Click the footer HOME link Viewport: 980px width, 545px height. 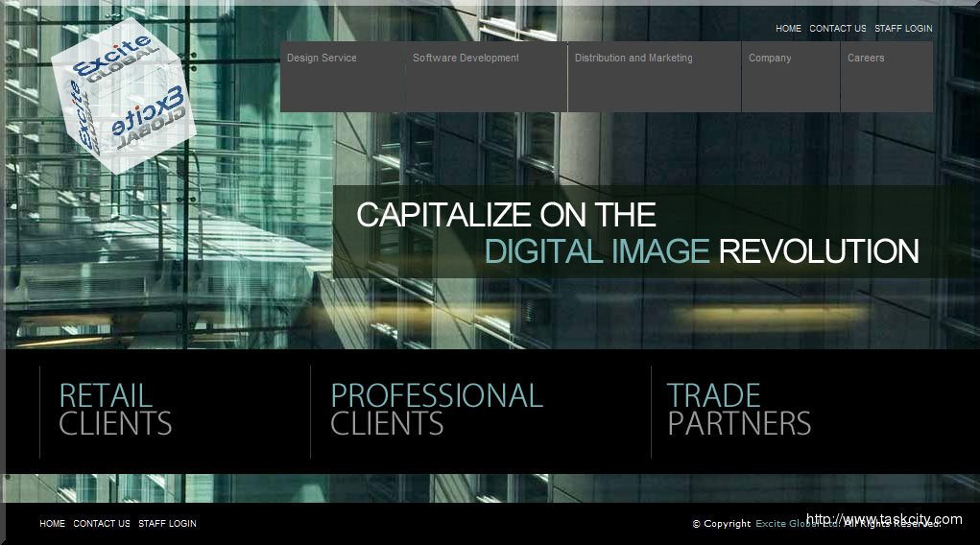52,524
